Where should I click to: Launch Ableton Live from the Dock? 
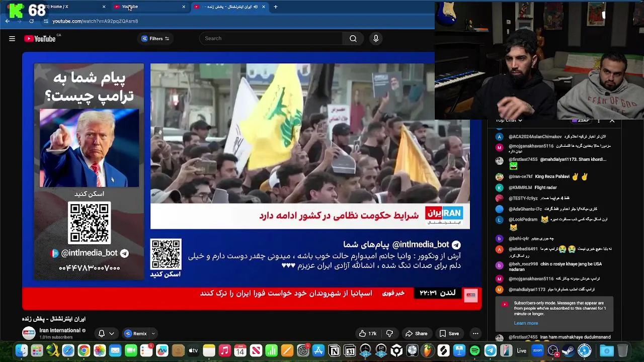click(521, 350)
